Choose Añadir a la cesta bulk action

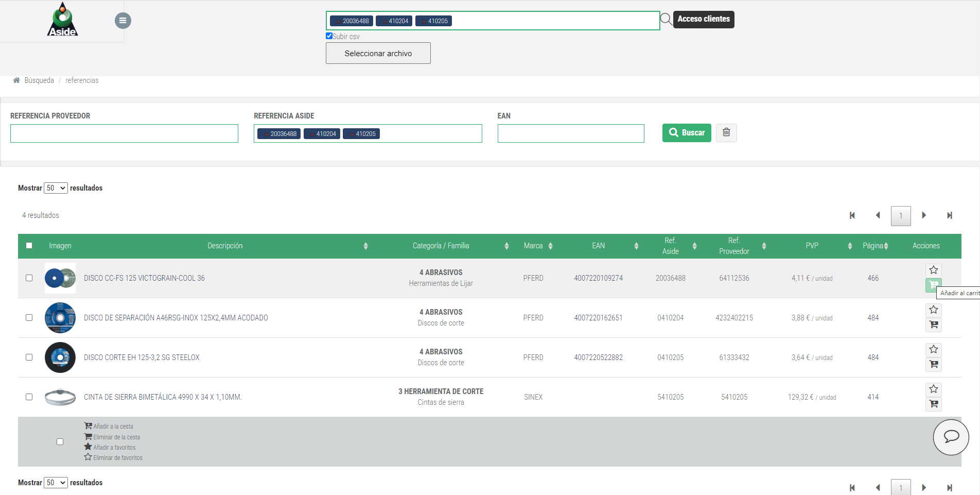coord(113,426)
